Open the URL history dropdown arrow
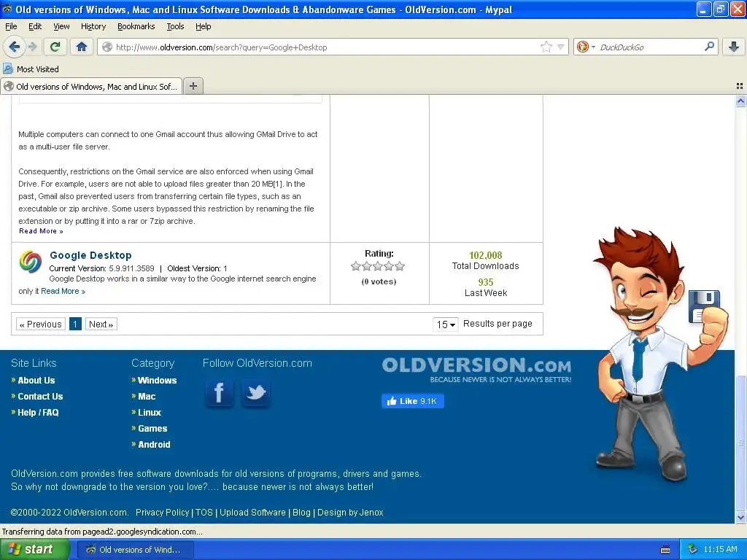Image resolution: width=747 pixels, height=560 pixels. 561,47
